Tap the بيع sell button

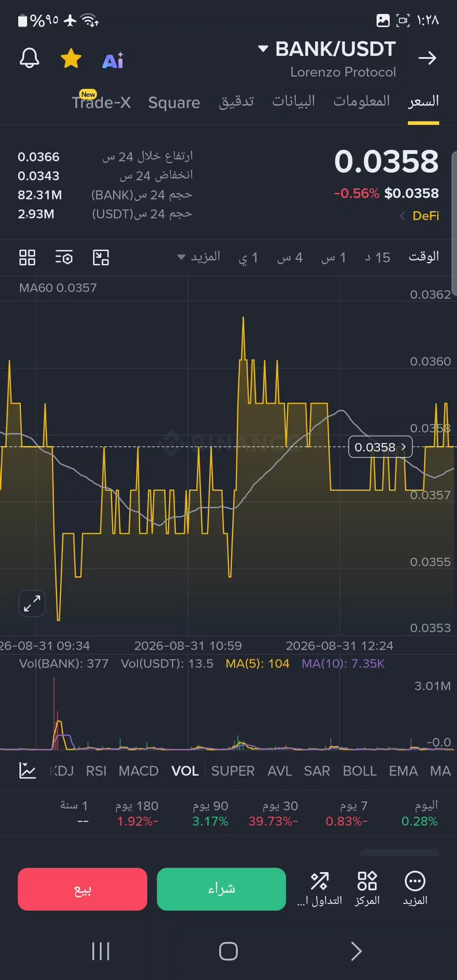point(83,889)
